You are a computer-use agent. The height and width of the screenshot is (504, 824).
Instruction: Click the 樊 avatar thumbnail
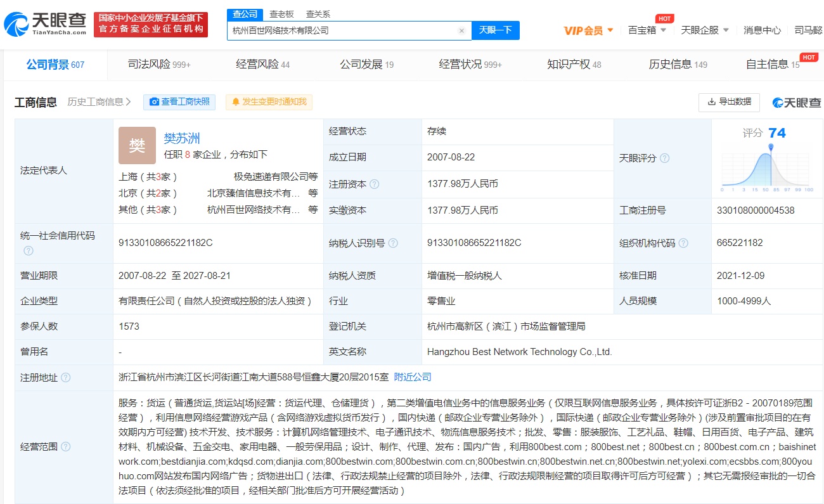point(137,145)
